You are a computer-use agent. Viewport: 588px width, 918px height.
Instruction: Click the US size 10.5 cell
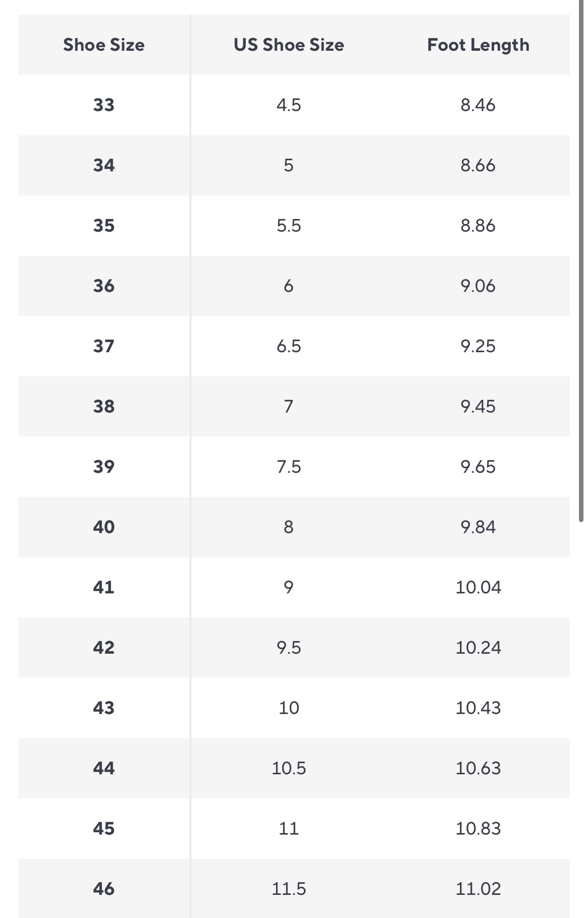pos(288,768)
